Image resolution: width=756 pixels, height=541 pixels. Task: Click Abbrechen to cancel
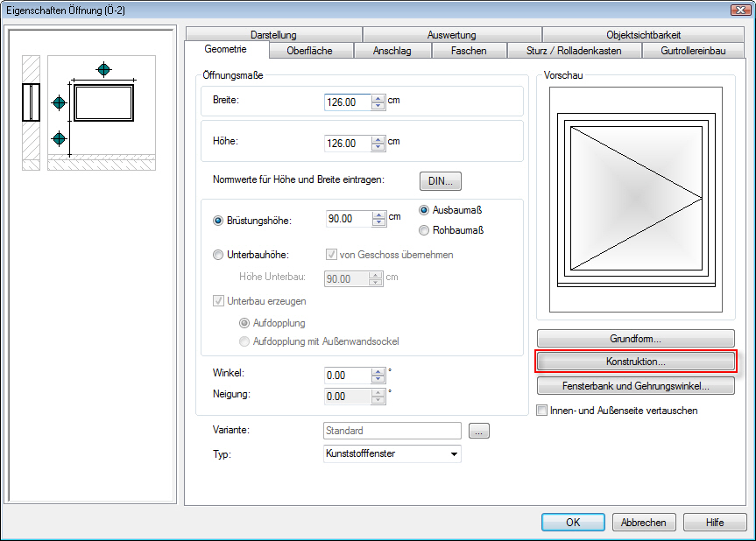(x=644, y=523)
